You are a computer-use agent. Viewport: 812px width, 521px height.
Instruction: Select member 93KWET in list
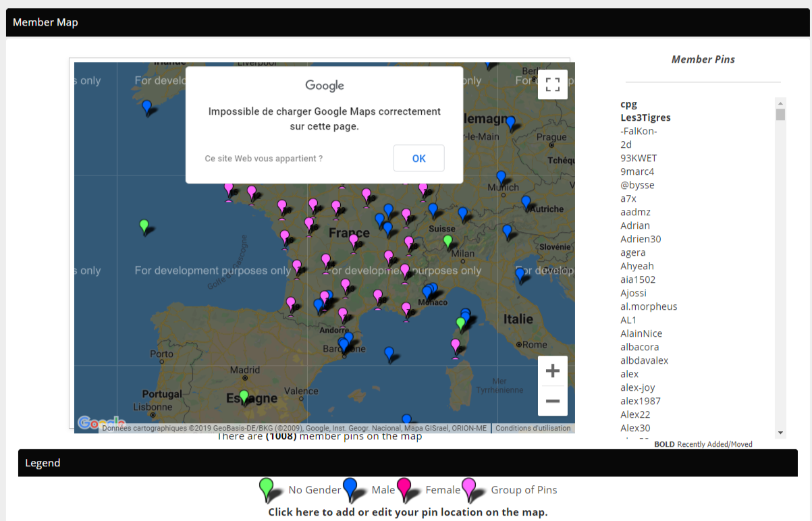pos(639,158)
